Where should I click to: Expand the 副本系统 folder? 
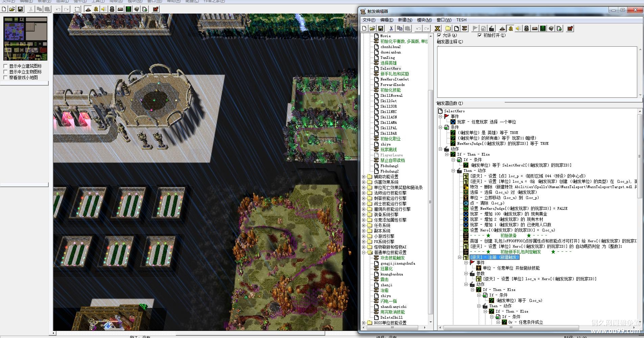tap(364, 231)
